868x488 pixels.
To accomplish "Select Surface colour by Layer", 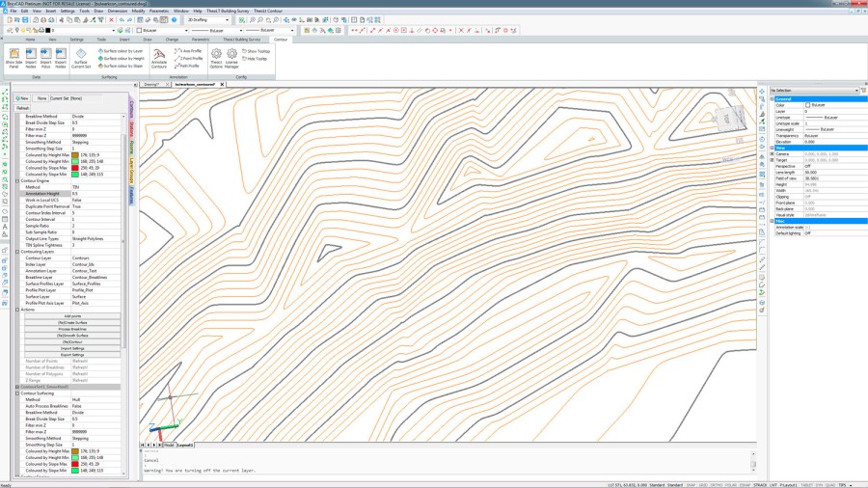I will click(x=121, y=51).
